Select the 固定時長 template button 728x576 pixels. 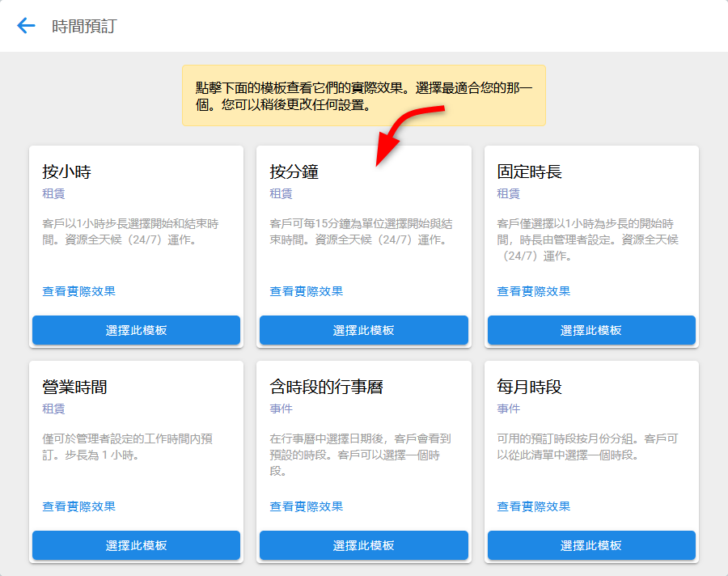591,330
